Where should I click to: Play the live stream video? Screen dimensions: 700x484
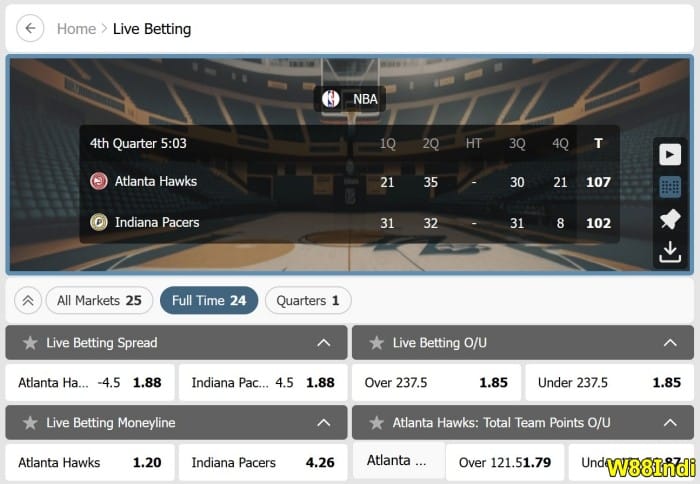670,154
